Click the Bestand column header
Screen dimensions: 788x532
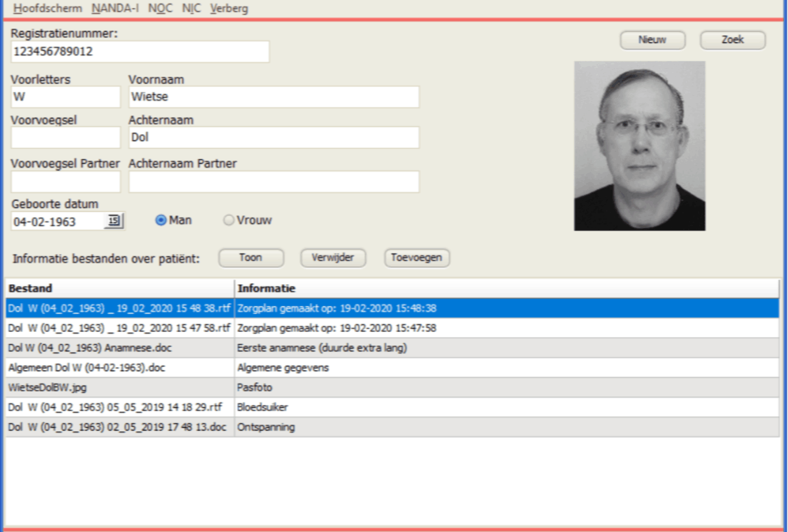119,288
